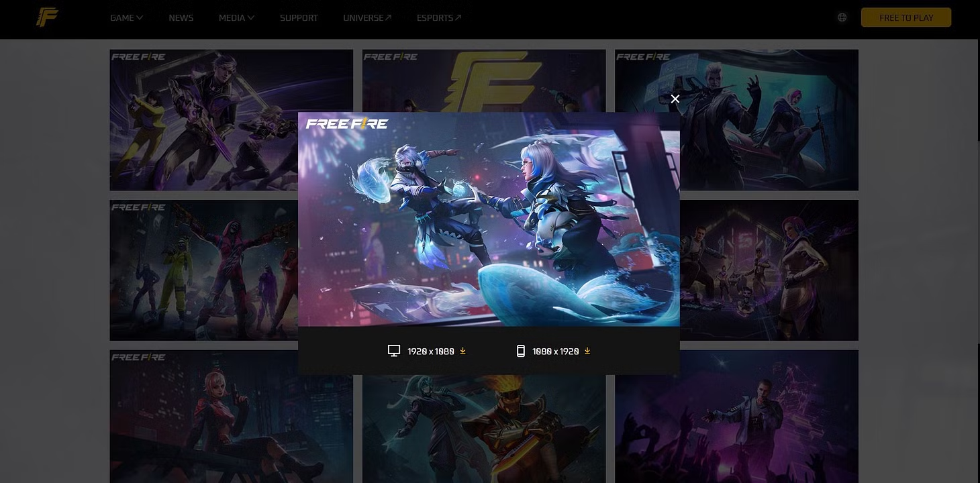Select the 1080 x 1920 resolution link
This screenshot has width=980, height=483.
point(556,351)
